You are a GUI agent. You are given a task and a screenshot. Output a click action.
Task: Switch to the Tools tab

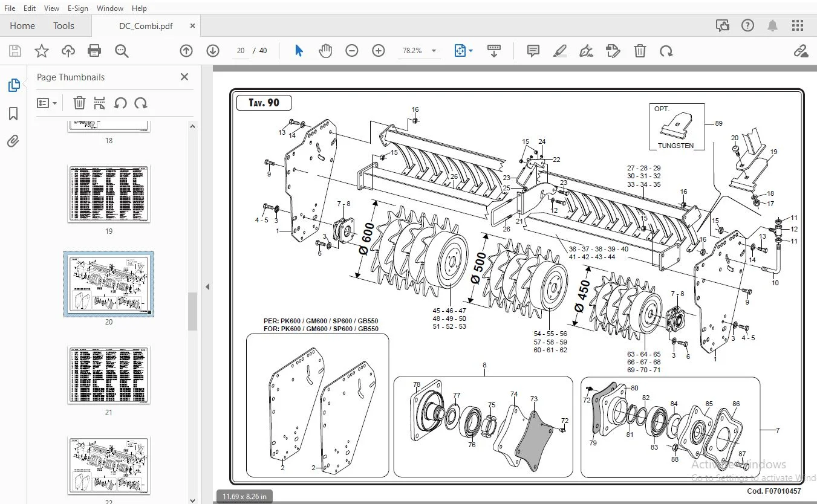point(63,25)
